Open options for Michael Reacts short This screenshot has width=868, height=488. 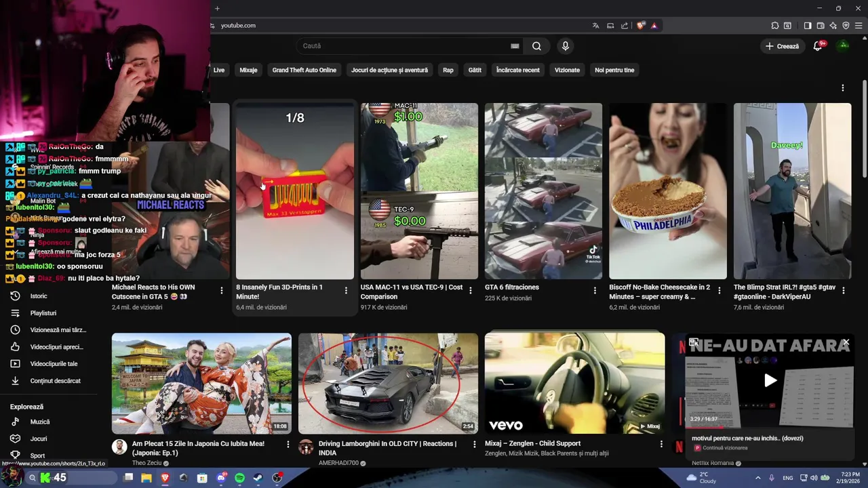click(x=222, y=291)
